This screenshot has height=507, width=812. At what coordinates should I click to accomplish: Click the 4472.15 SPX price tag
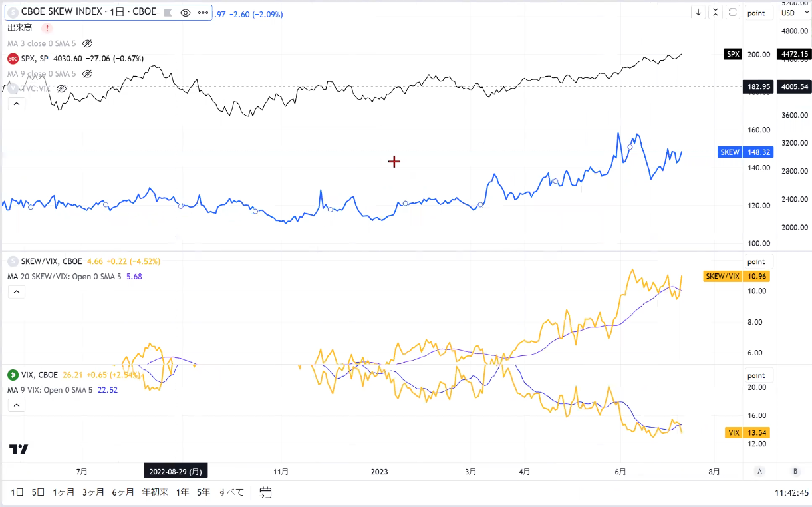coord(795,54)
